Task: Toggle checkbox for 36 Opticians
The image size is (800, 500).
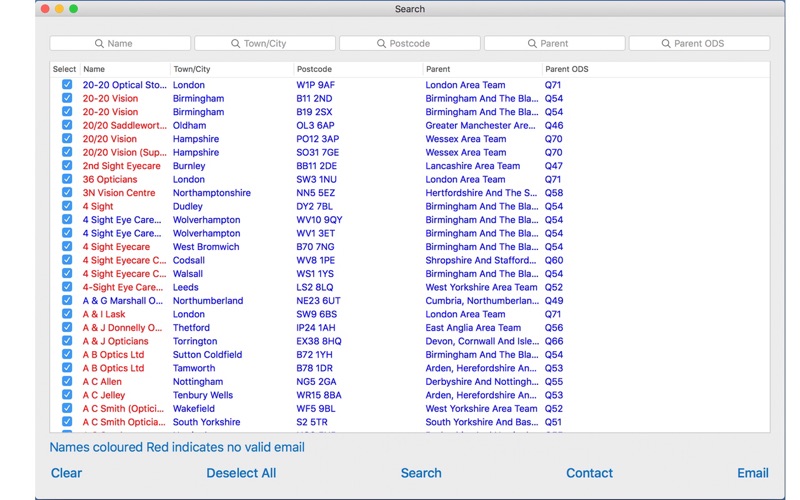Action: (x=67, y=179)
